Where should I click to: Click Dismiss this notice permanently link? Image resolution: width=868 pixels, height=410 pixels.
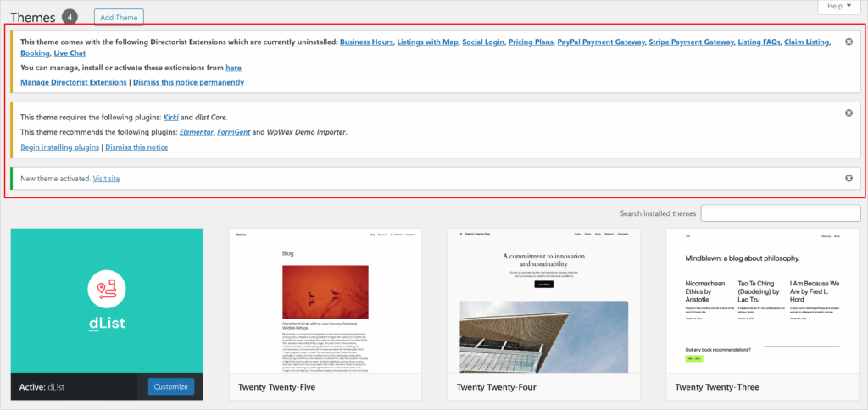click(x=188, y=82)
